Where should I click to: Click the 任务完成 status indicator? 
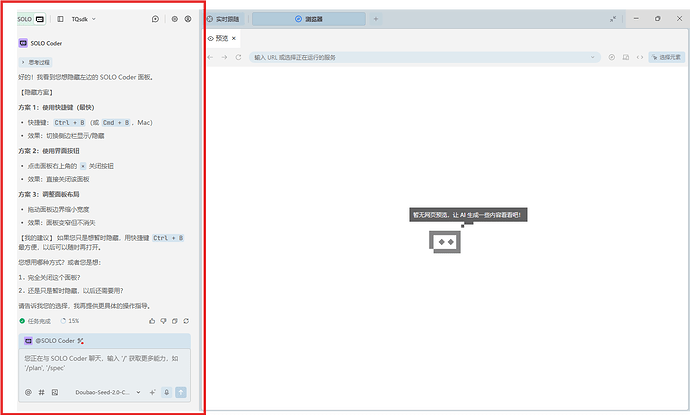point(35,321)
